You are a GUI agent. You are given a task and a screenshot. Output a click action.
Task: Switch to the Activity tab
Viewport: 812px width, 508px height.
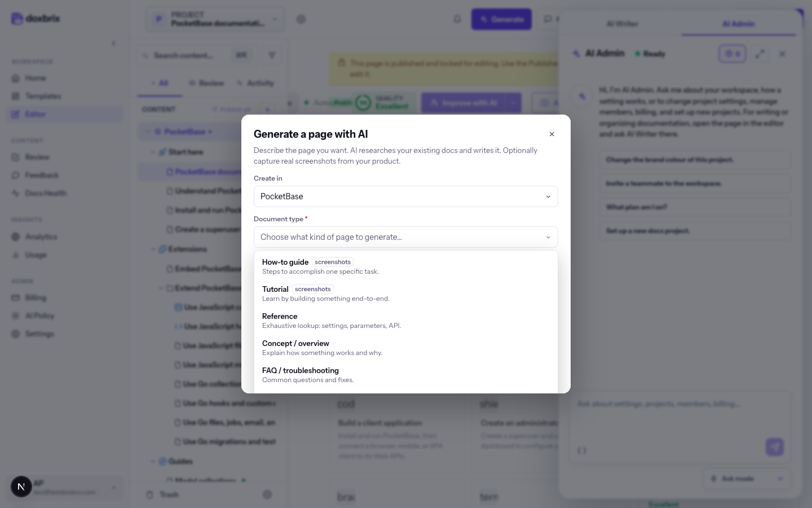coord(255,83)
